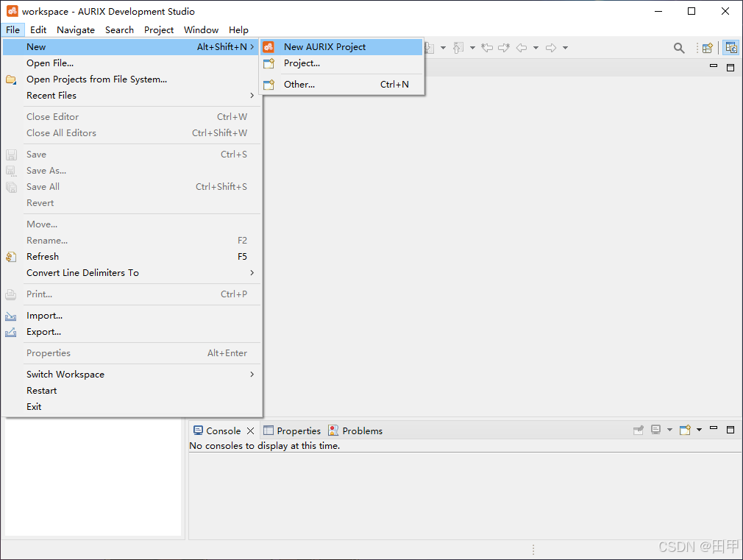Image resolution: width=743 pixels, height=560 pixels.
Task: Click the AURIX Development Studio title icon
Action: pos(13,11)
